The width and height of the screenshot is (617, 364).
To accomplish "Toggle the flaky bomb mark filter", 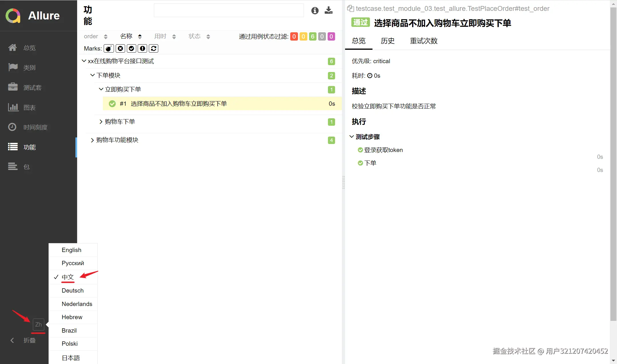I will coord(109,49).
